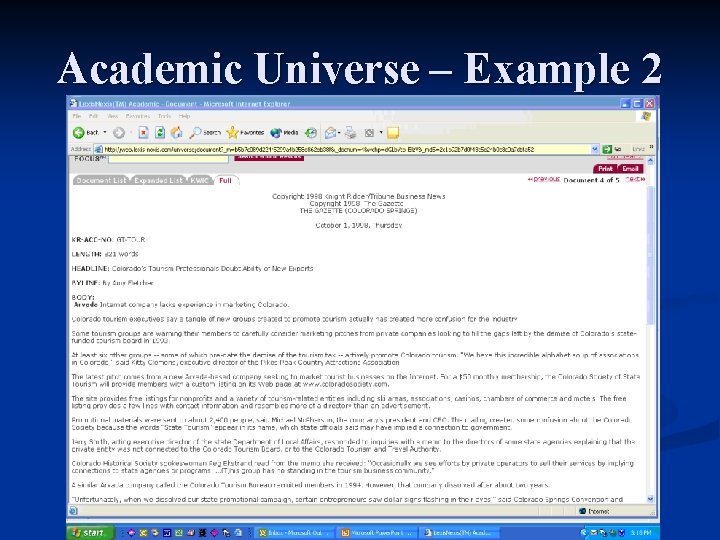Expand the Back button history dropdown arrow
Image resolution: width=720 pixels, height=540 pixels.
coord(105,133)
